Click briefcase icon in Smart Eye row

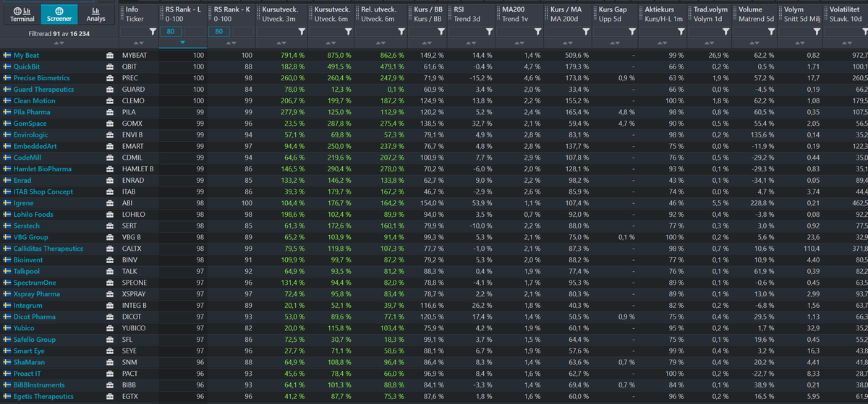click(109, 351)
